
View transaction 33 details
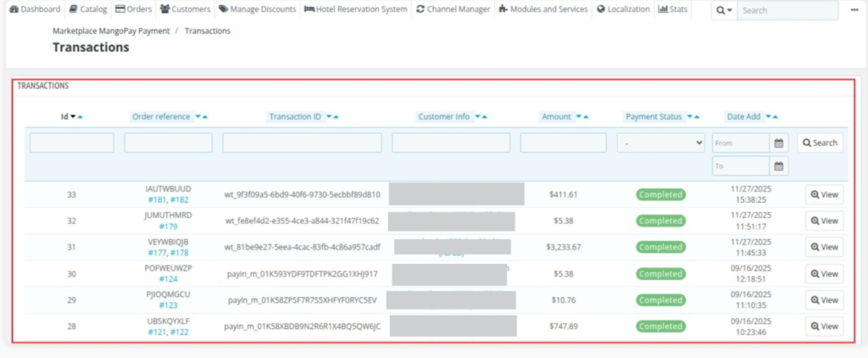824,194
